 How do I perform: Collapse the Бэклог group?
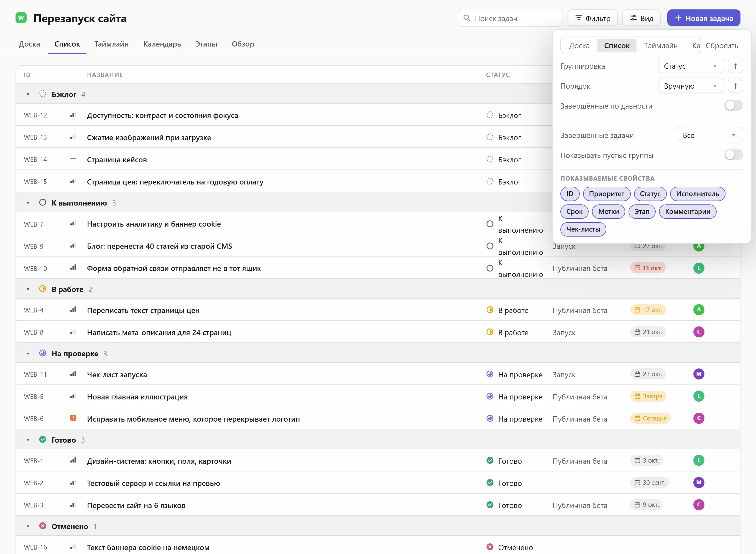point(28,94)
